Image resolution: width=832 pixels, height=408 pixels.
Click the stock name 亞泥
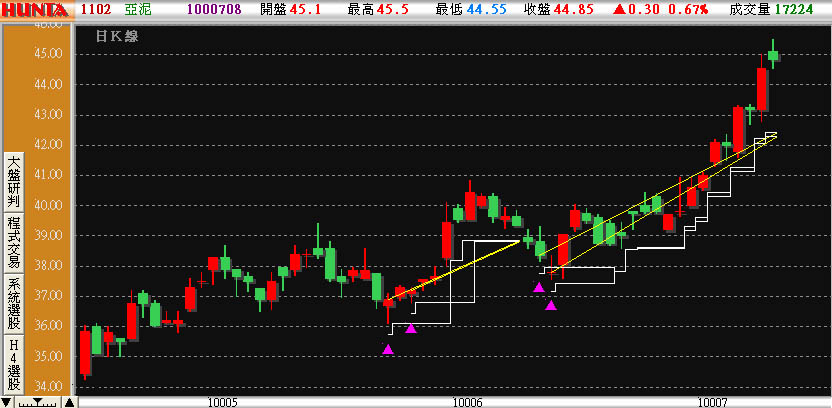tap(139, 9)
